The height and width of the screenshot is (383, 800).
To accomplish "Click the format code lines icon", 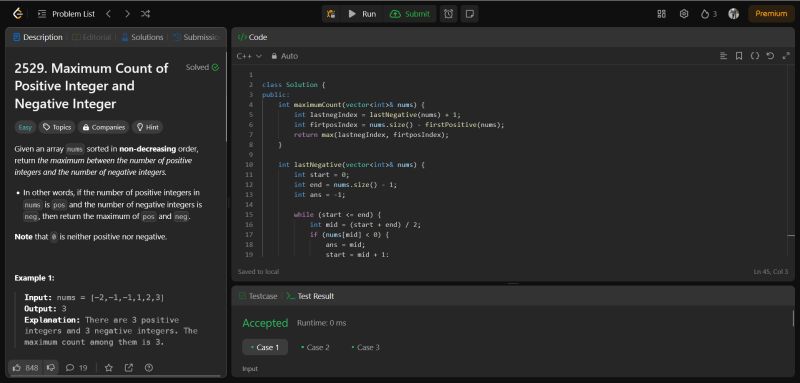I will pos(723,56).
